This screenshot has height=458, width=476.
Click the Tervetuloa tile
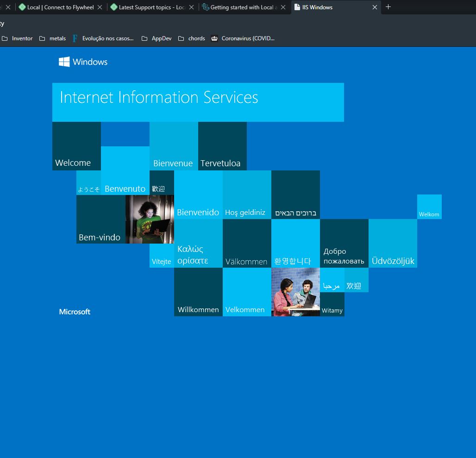(x=222, y=146)
